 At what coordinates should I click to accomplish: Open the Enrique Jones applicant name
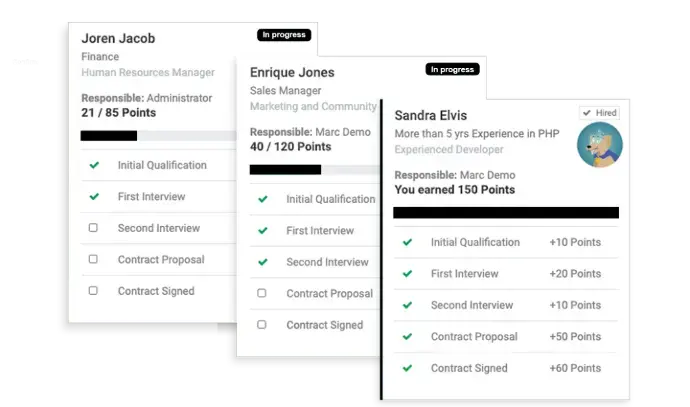292,73
